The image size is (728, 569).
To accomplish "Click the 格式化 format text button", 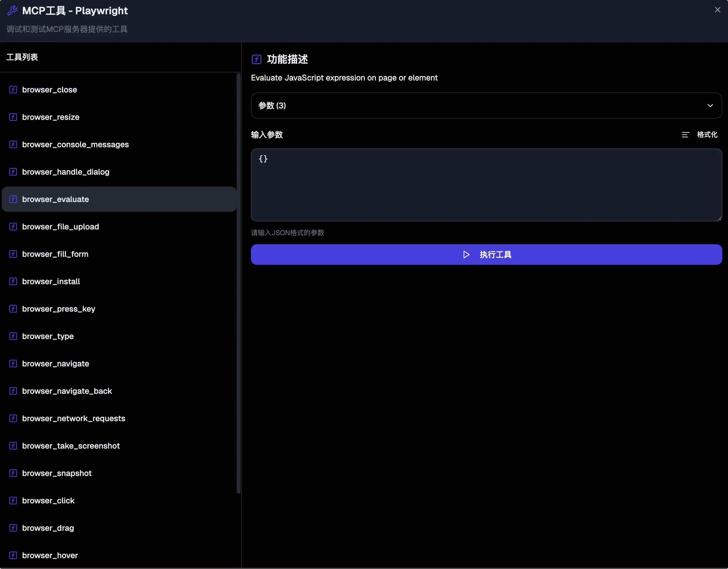I will (x=707, y=135).
